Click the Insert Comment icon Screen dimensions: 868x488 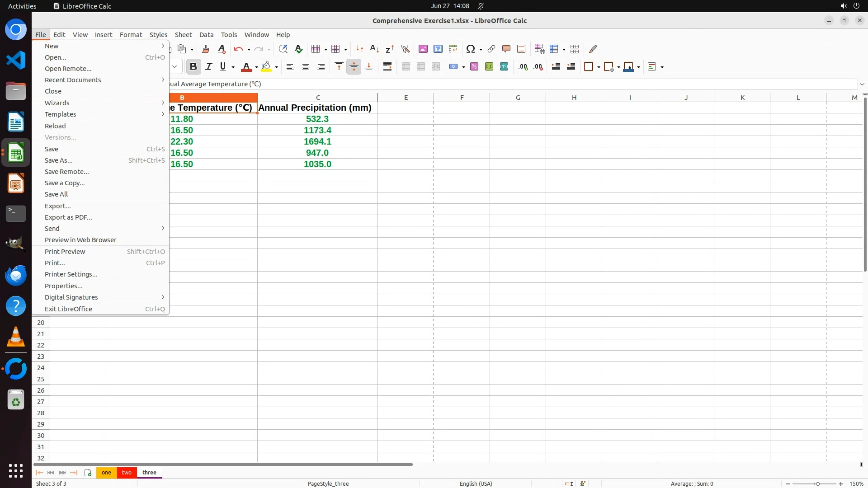[x=506, y=49]
